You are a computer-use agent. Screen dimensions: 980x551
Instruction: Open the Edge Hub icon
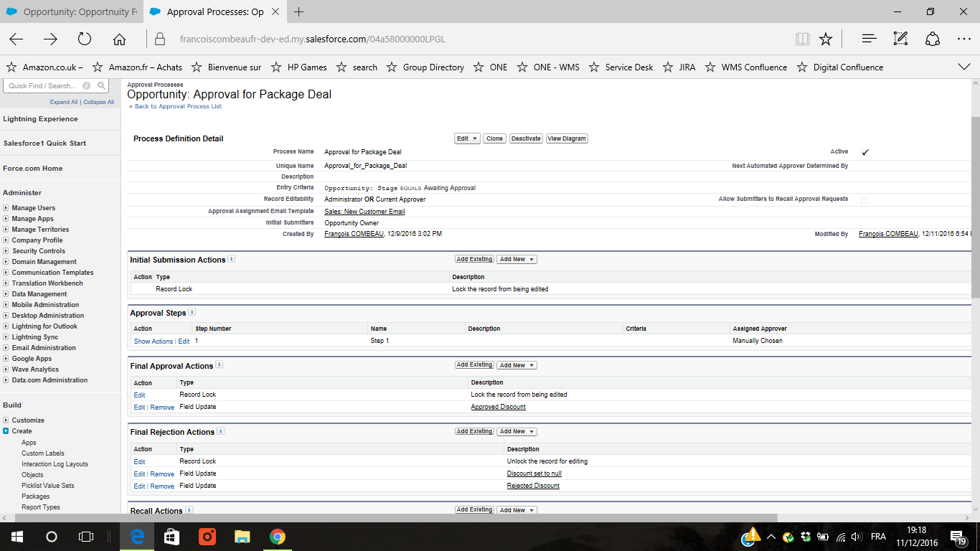coord(870,39)
